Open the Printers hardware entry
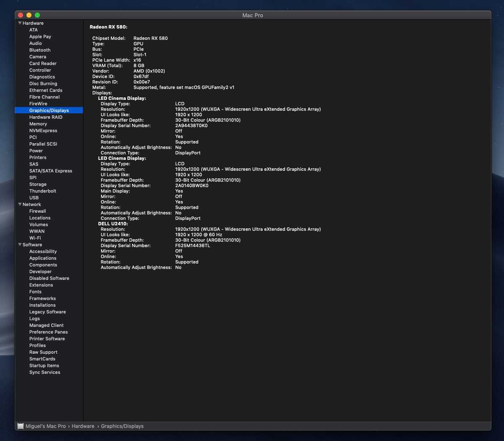This screenshot has width=504, height=441. tap(38, 157)
